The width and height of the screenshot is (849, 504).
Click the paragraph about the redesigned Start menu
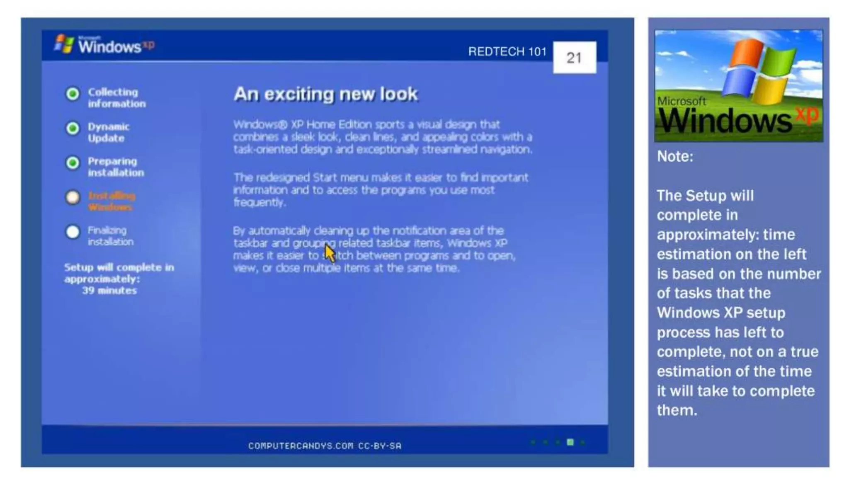[381, 190]
